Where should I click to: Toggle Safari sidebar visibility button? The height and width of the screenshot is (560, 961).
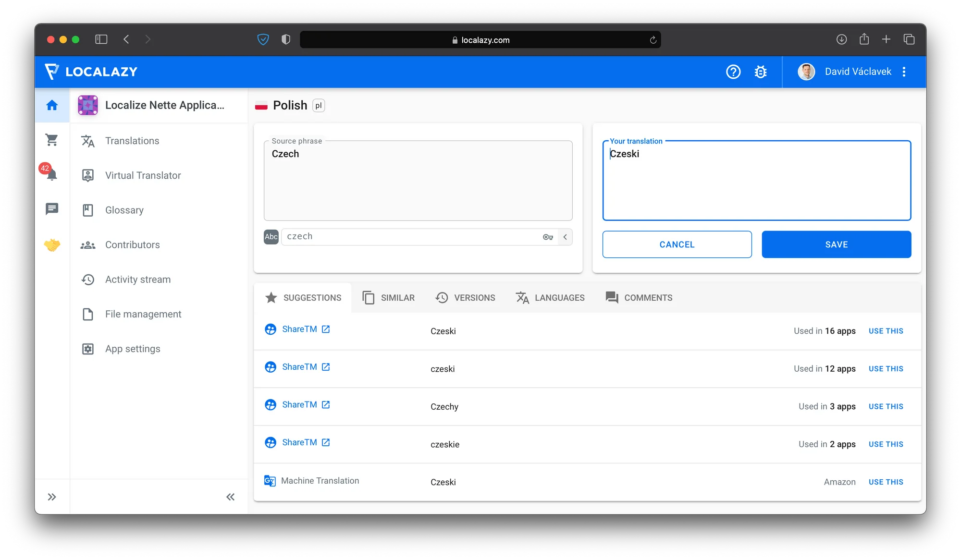tap(101, 39)
